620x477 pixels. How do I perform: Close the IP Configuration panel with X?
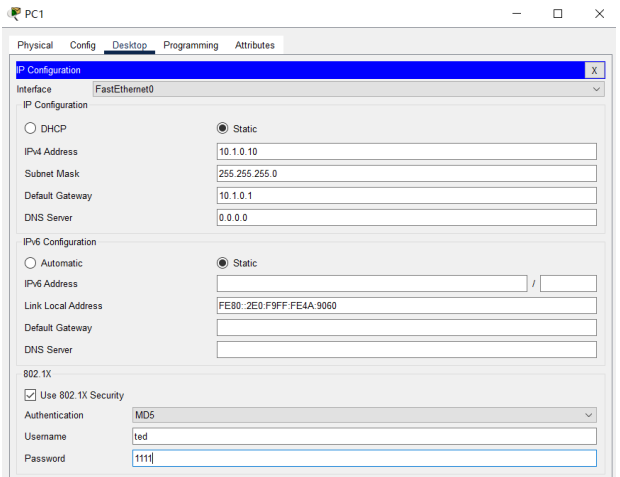pyautogui.click(x=594, y=70)
